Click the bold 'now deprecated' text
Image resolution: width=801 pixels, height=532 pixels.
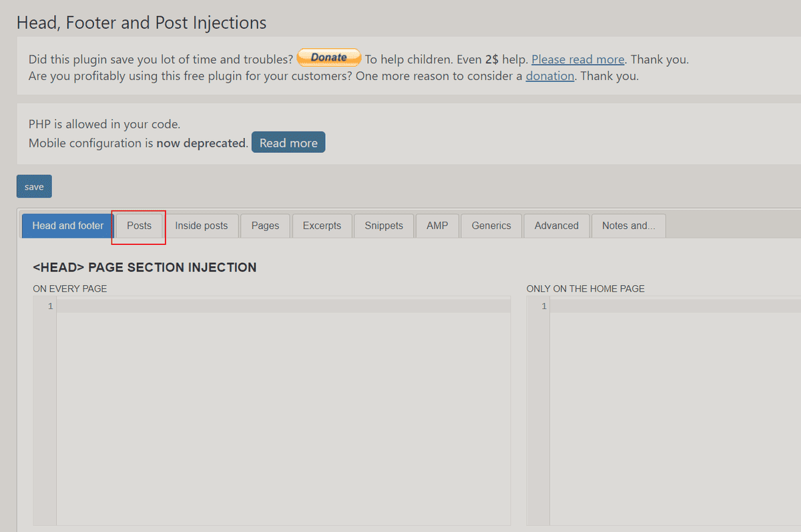pyautogui.click(x=202, y=143)
